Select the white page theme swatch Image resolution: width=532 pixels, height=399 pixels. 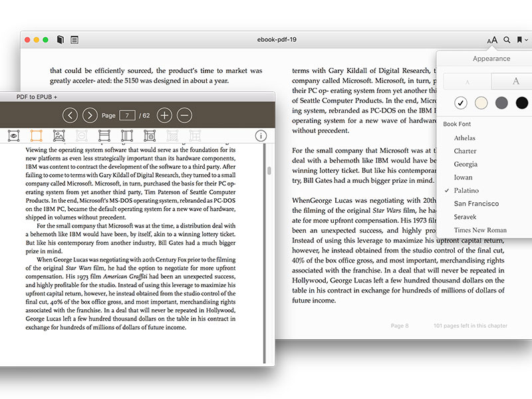(x=461, y=102)
